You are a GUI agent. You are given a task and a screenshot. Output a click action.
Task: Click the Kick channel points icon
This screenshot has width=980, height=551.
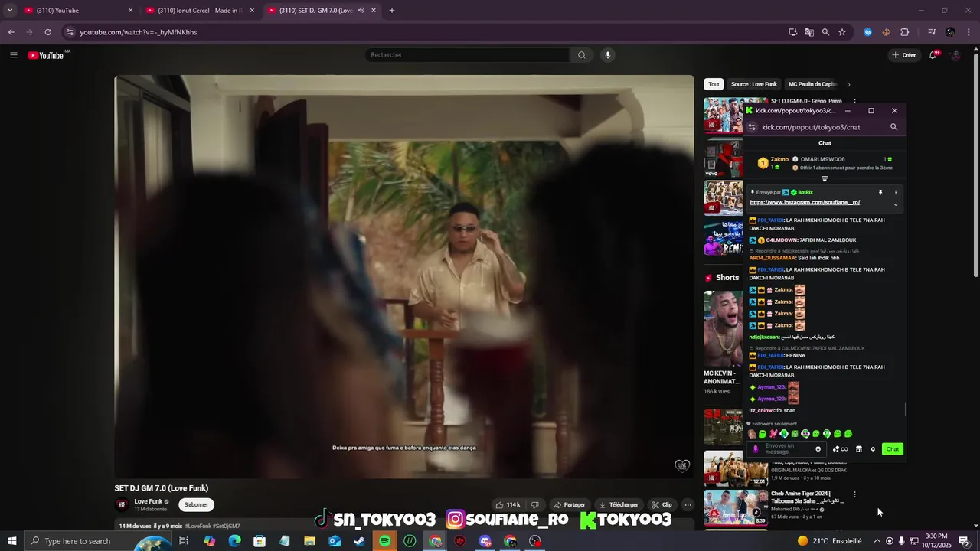tap(840, 449)
